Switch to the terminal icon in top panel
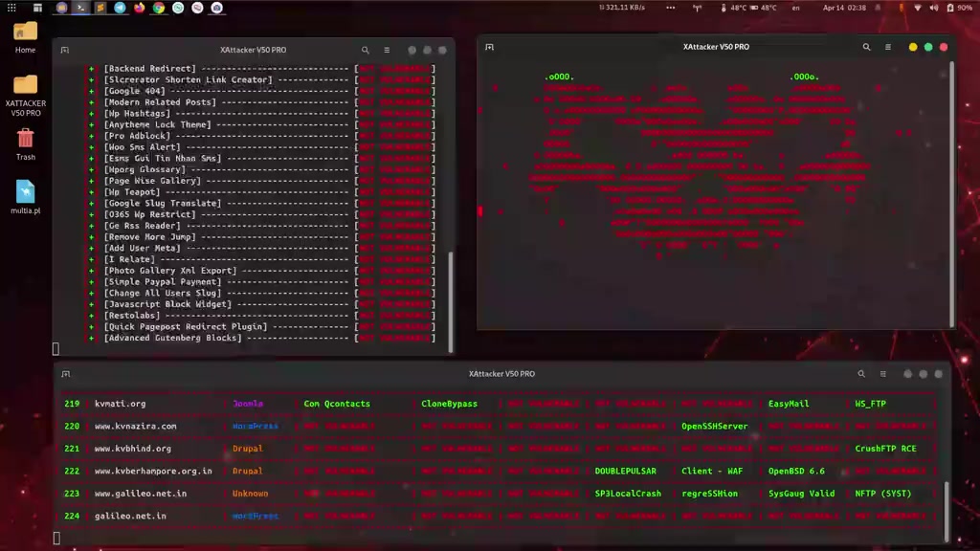 [x=80, y=8]
